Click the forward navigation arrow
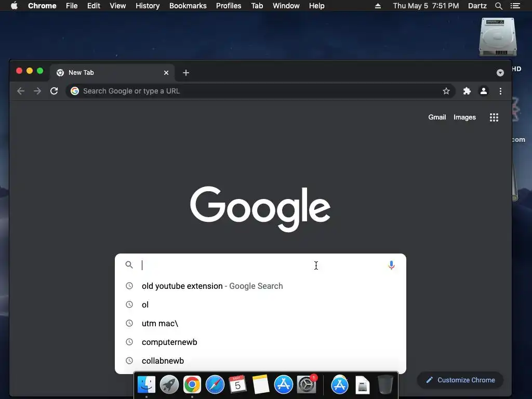 (37, 91)
